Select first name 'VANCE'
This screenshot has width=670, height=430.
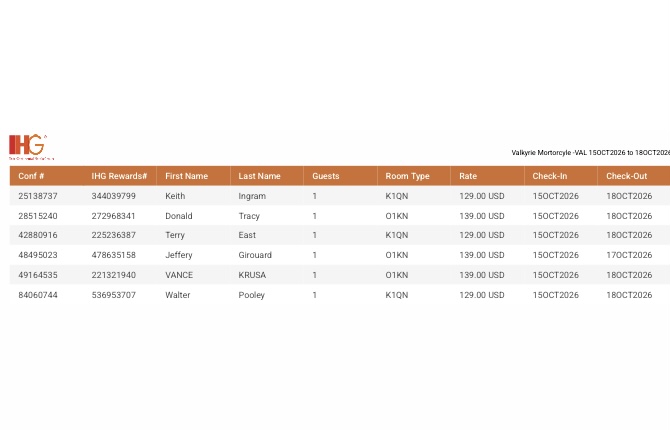pos(179,275)
